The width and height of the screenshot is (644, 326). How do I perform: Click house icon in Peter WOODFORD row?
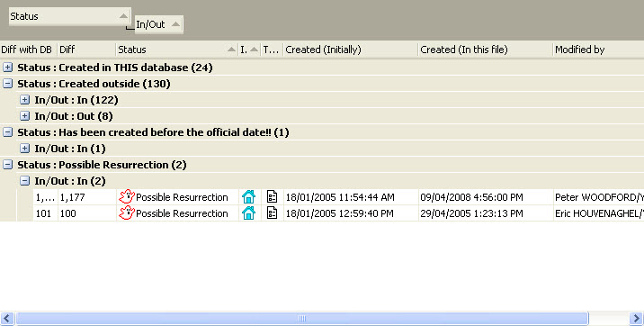[248, 197]
